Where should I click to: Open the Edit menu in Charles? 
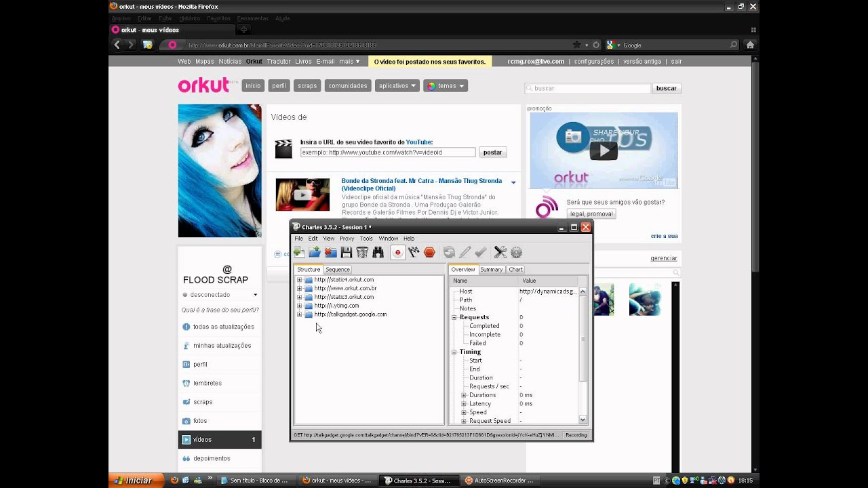pos(313,239)
